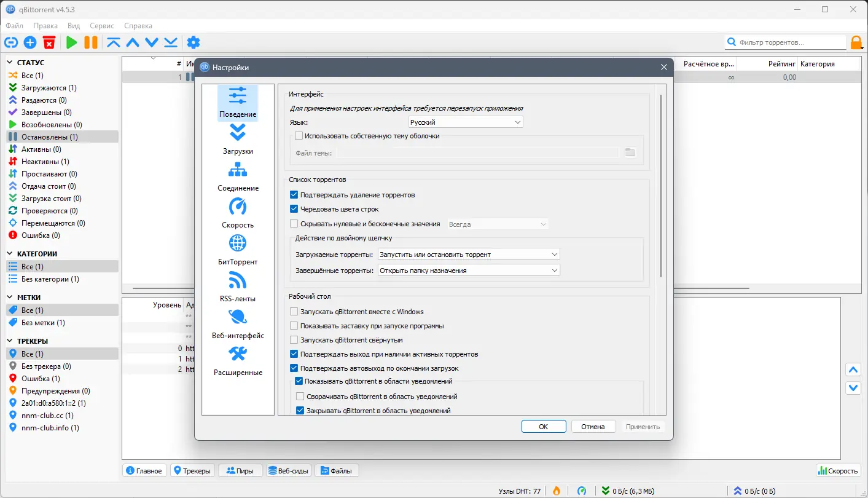Screen dimensions: 868x498
Task: Click the orange lock icon
Action: (856, 42)
